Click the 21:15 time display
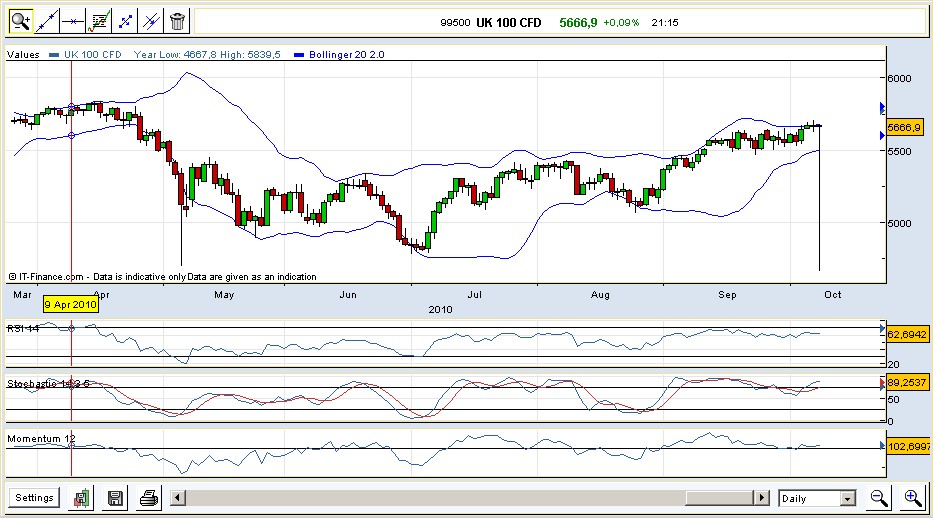Viewport: 933px width, 518px height. [665, 23]
